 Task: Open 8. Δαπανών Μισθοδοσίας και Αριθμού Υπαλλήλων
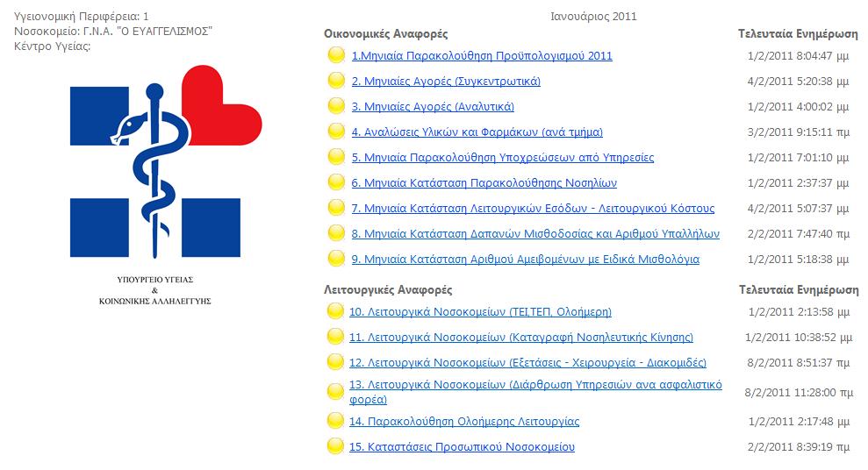[x=535, y=234]
